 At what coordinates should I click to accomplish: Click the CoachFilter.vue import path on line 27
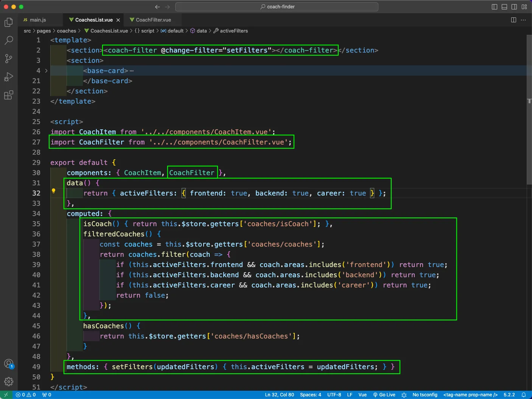click(218, 142)
